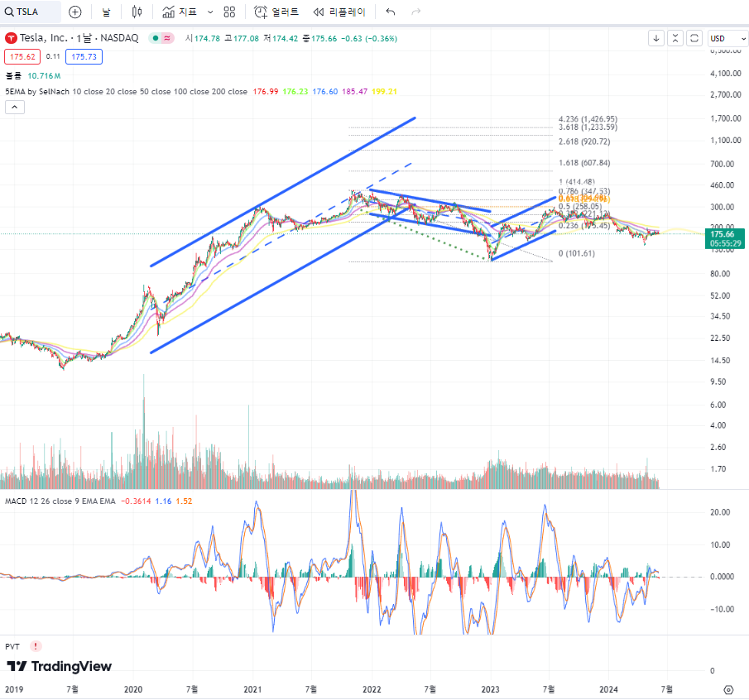Click the 1,700.00 price scale label
749x700 pixels.
(726, 118)
